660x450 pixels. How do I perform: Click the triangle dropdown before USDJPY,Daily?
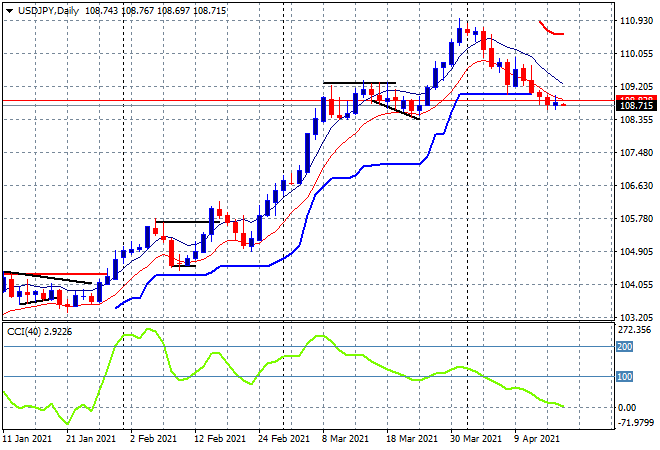point(9,11)
